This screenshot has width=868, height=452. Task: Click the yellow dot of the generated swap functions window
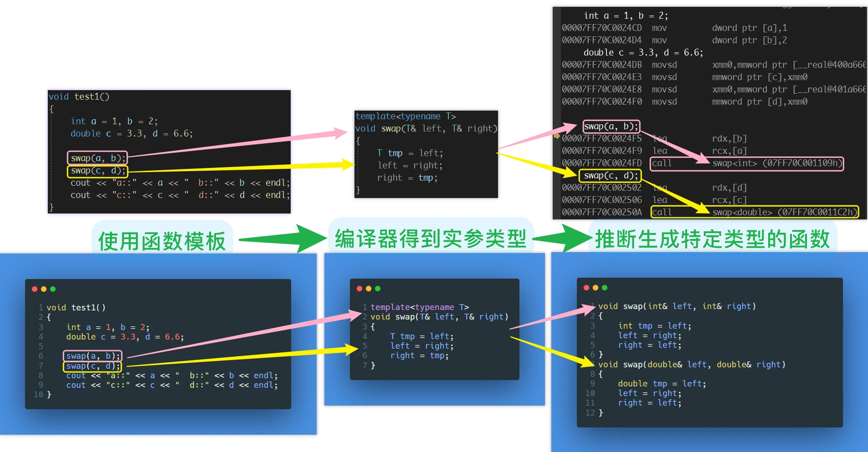(x=596, y=288)
